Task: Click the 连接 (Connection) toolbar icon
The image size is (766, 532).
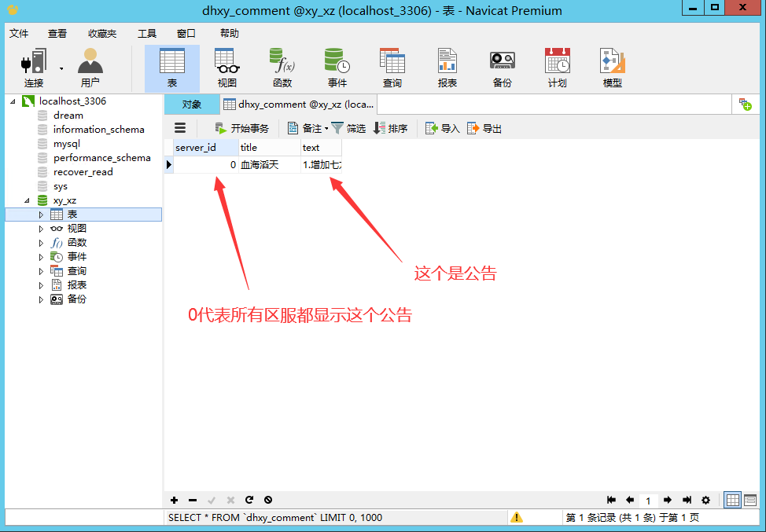Action: click(34, 68)
